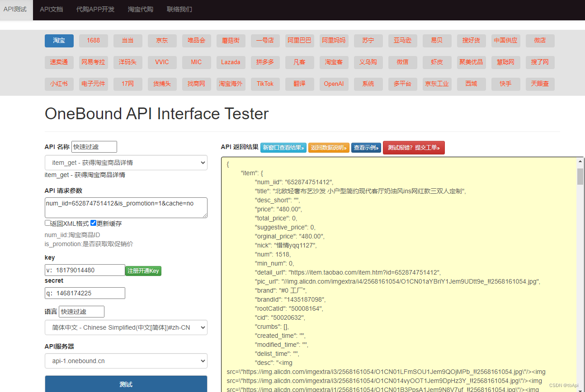The width and height of the screenshot is (585, 392).
Task: Select the 蘑菇街 platform
Action: click(x=231, y=41)
